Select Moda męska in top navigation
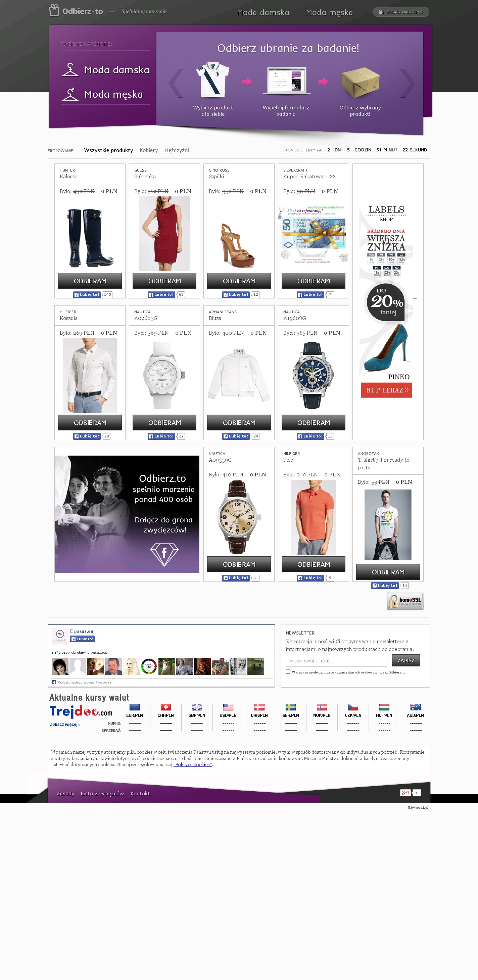The width and height of the screenshot is (478, 980). (x=329, y=12)
